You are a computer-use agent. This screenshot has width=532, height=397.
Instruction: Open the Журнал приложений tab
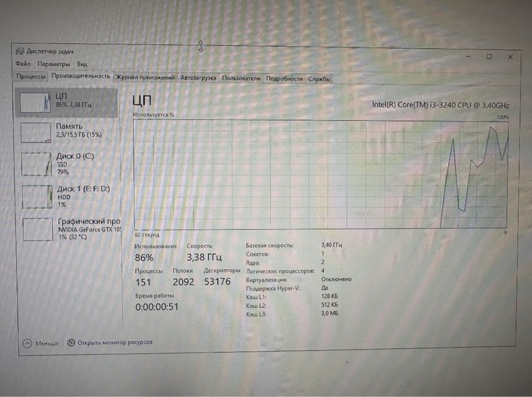point(145,78)
